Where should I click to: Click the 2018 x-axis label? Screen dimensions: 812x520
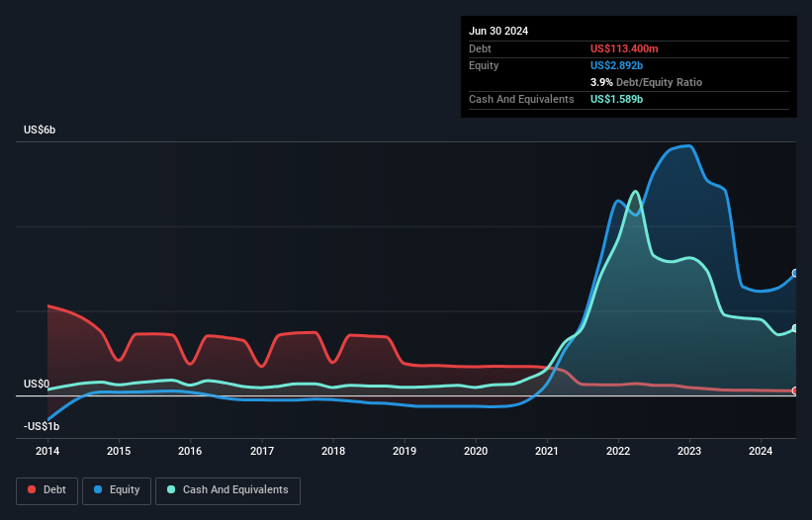pos(333,451)
